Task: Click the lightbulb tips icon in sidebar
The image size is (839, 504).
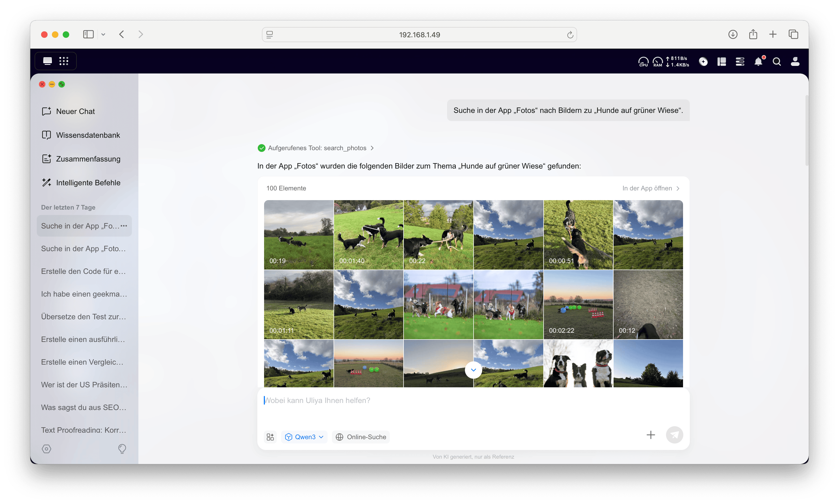Action: (122, 449)
